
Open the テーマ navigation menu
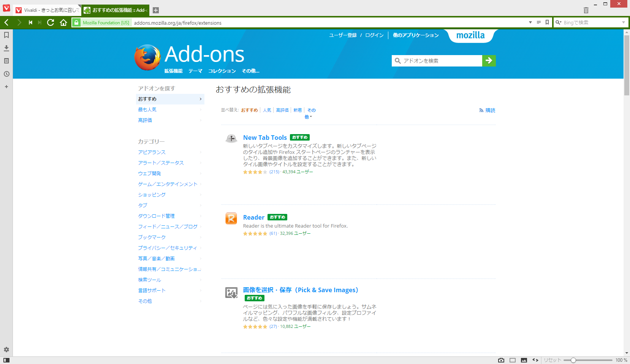coord(195,71)
